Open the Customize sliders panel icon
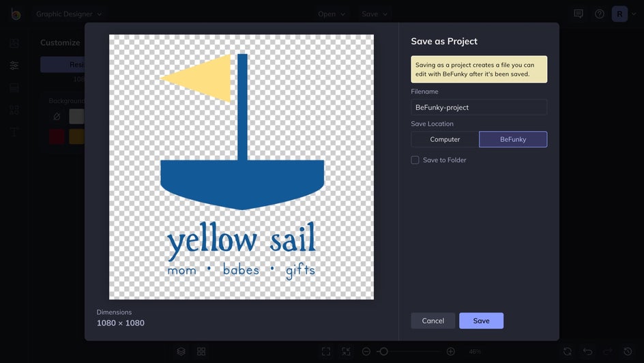Viewport: 644px width, 363px height. (x=14, y=66)
